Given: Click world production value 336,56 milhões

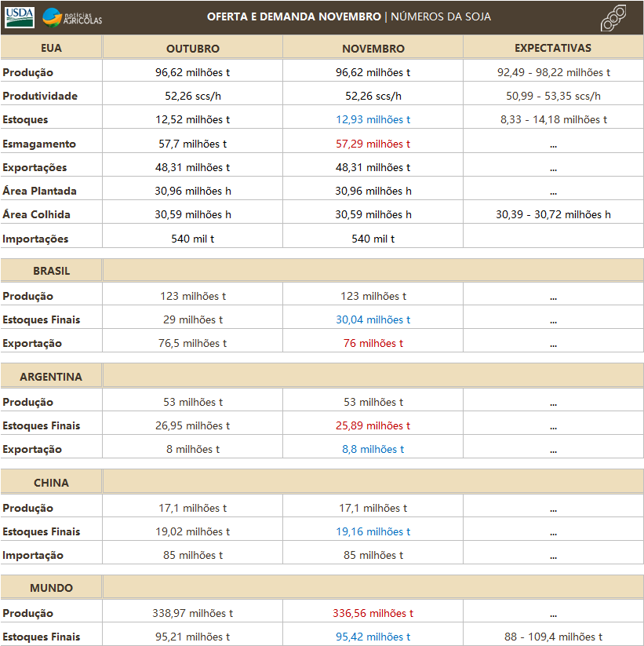Looking at the screenshot, I should click(x=373, y=613).
